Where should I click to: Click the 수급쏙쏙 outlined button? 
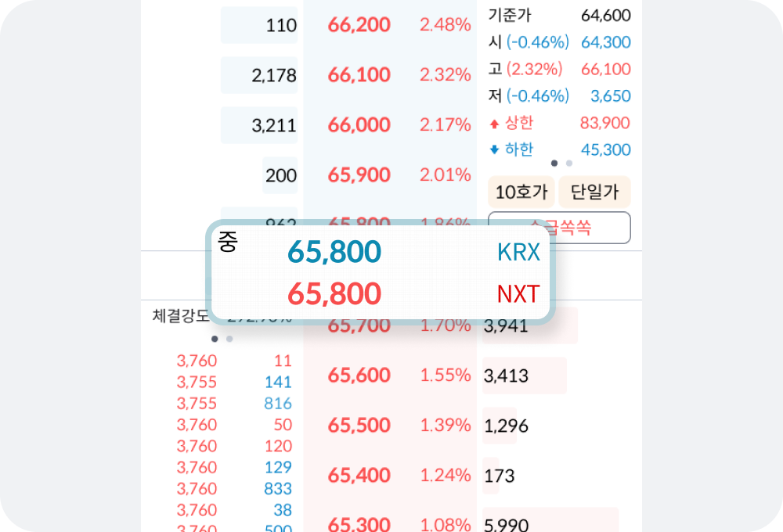(x=559, y=228)
